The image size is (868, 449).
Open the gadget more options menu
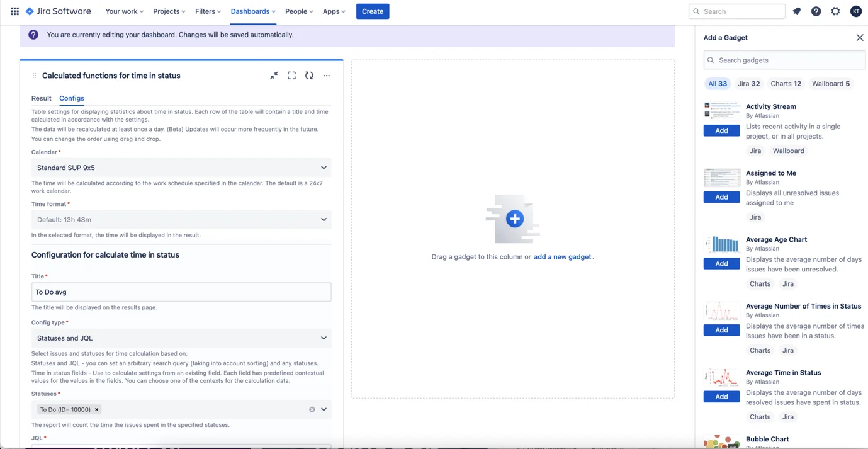327,76
